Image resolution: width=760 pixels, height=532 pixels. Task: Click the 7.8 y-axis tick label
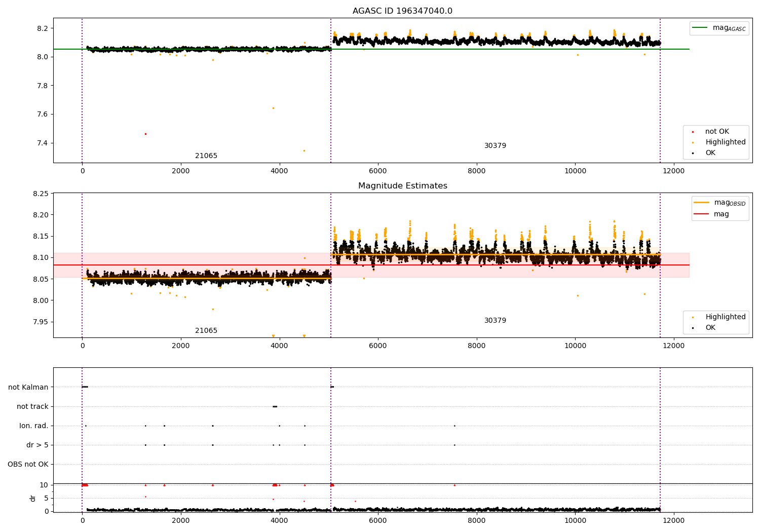[x=42, y=86]
